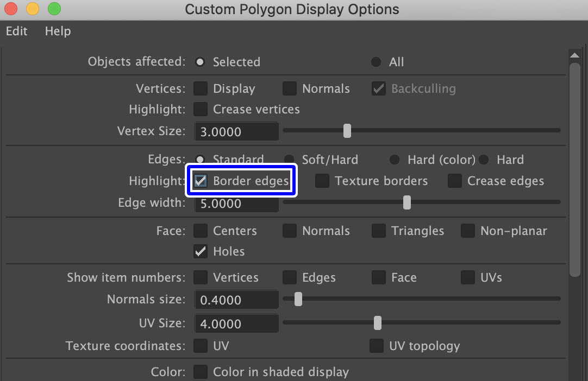
Task: Toggle Crease vertices highlight
Action: [x=201, y=109]
